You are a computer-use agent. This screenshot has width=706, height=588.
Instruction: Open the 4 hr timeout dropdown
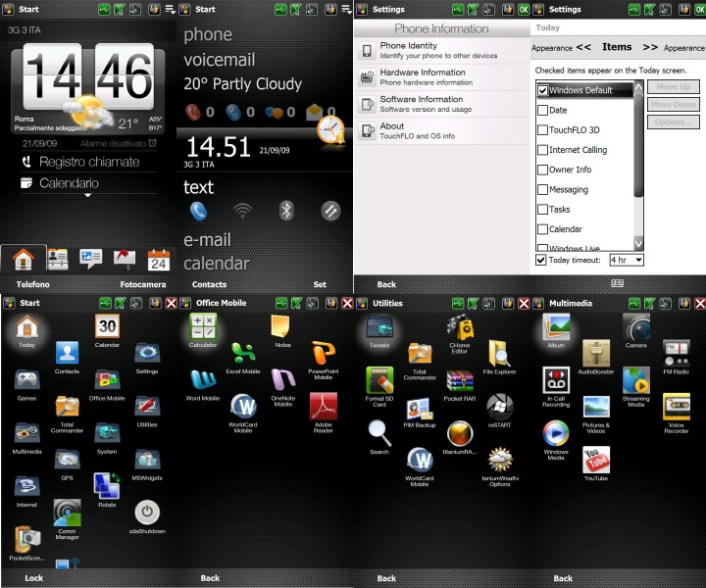(x=627, y=260)
